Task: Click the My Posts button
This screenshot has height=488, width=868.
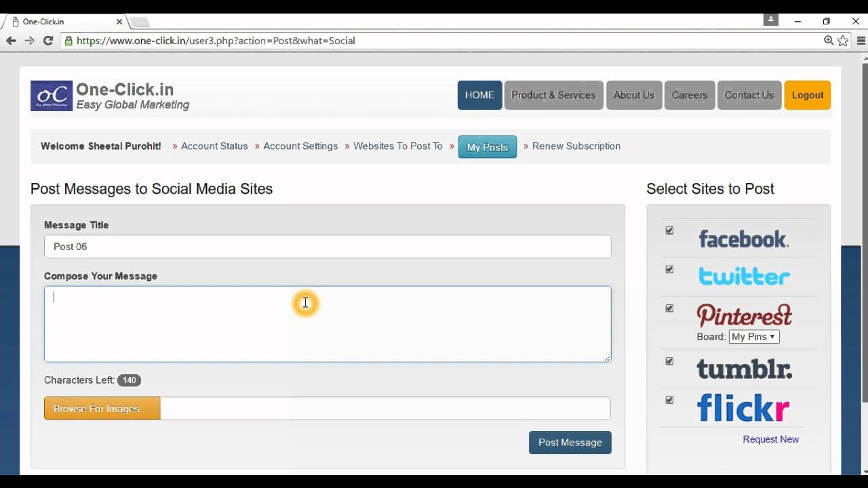Action: 488,147
